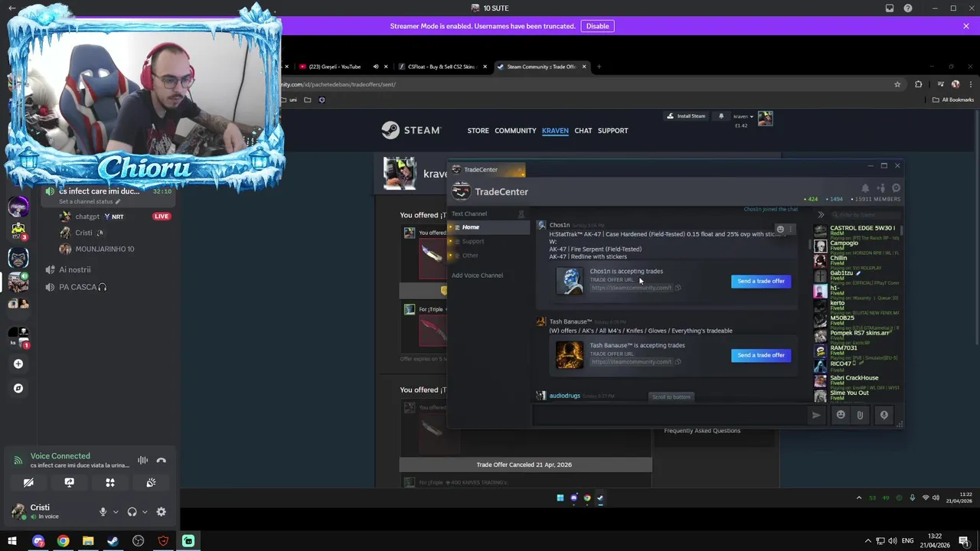Expand input device options arrow

(116, 512)
